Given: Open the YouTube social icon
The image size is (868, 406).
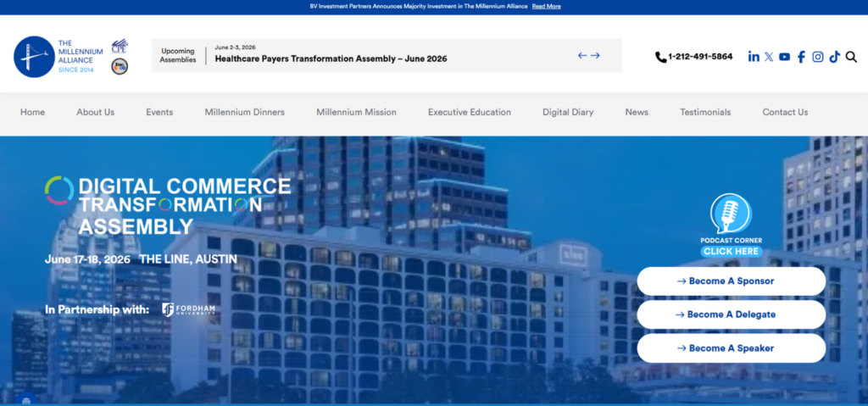Looking at the screenshot, I should (784, 57).
